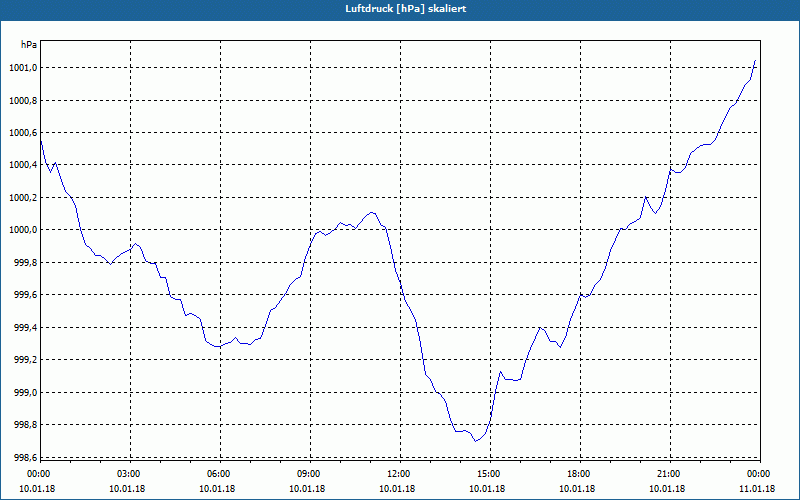The width and height of the screenshot is (800, 500).
Task: Click the 999,6 y-axis value
Action: (x=26, y=295)
